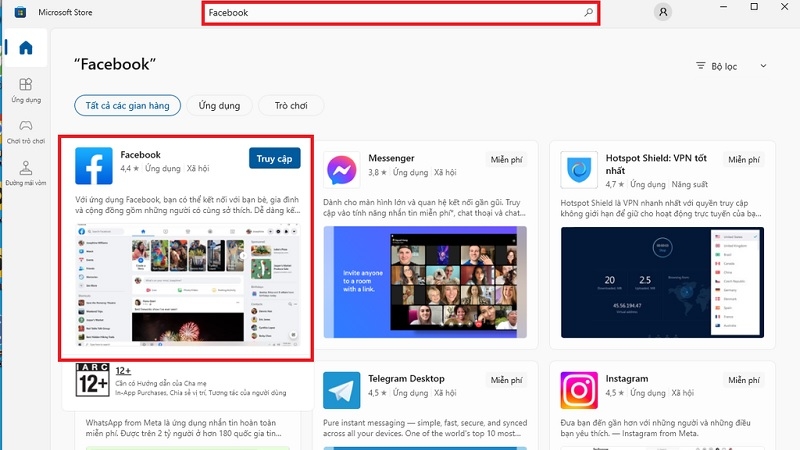Image resolution: width=800 pixels, height=450 pixels.
Task: Open Chơi trò chơi in the sidebar
Action: pos(26,132)
